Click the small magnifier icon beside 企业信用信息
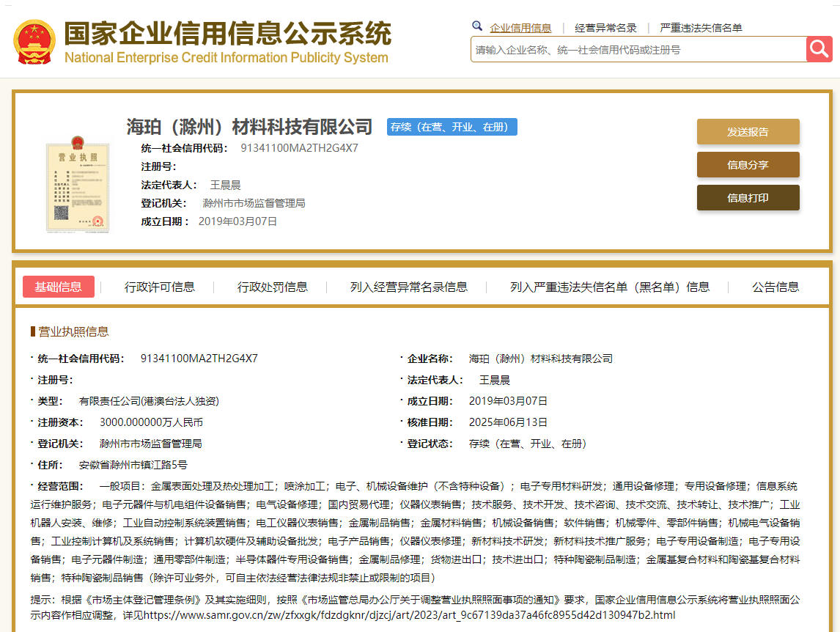 [x=477, y=26]
